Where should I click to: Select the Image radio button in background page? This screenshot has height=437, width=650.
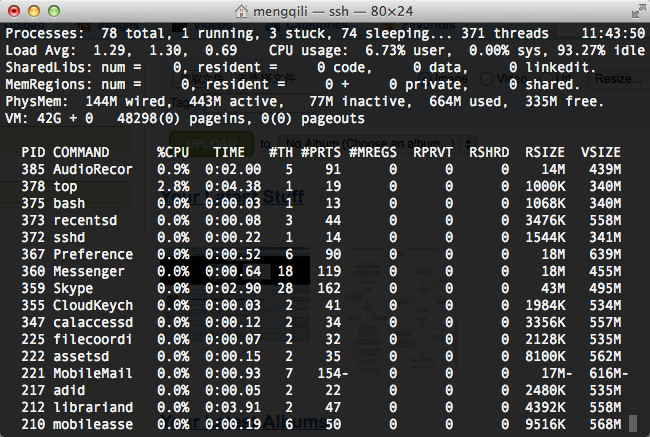[424, 79]
